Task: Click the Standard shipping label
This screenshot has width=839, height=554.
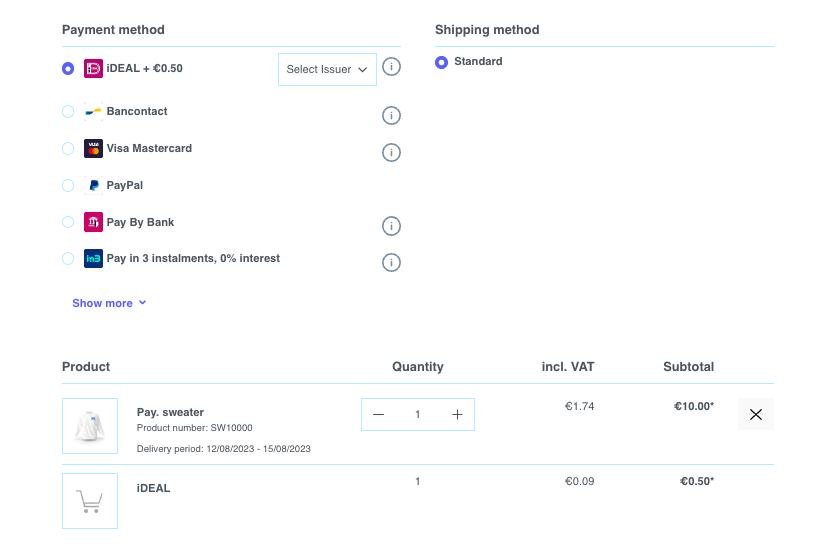Action: pyautogui.click(x=478, y=61)
